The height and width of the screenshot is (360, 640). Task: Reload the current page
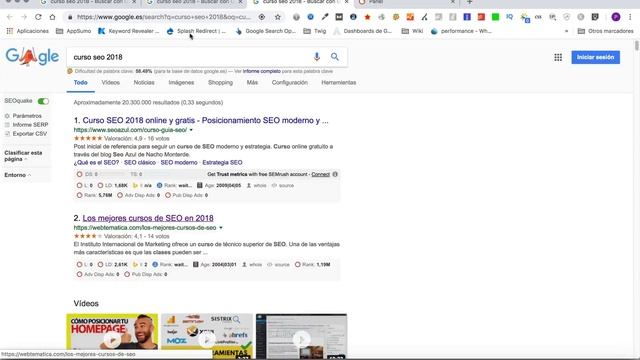(x=38, y=17)
